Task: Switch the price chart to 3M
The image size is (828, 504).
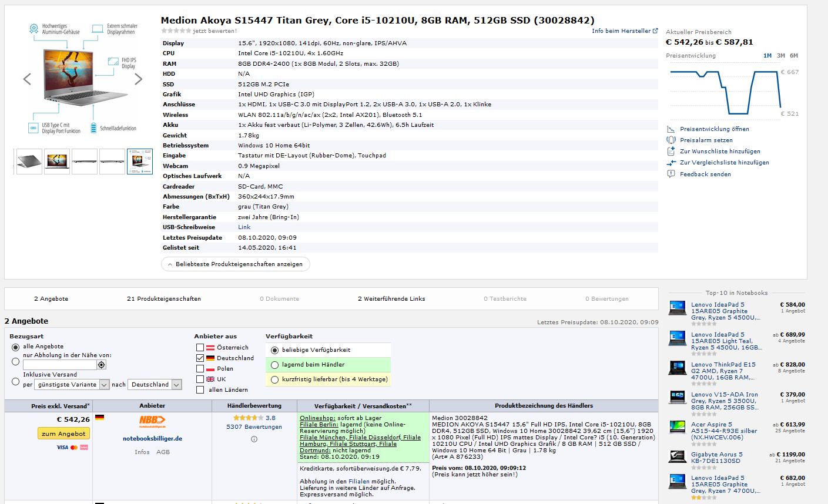Action: [781, 56]
